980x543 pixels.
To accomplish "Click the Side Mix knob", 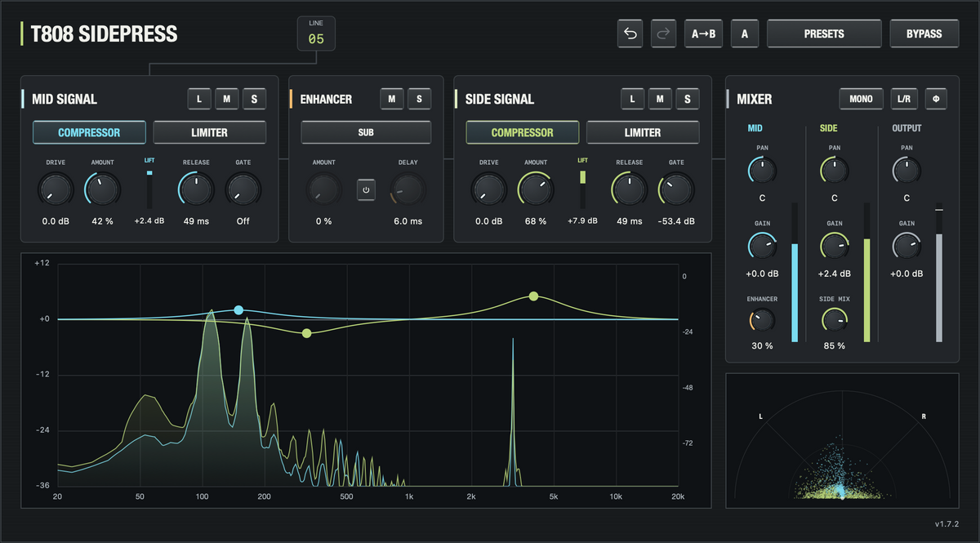I will pos(835,321).
